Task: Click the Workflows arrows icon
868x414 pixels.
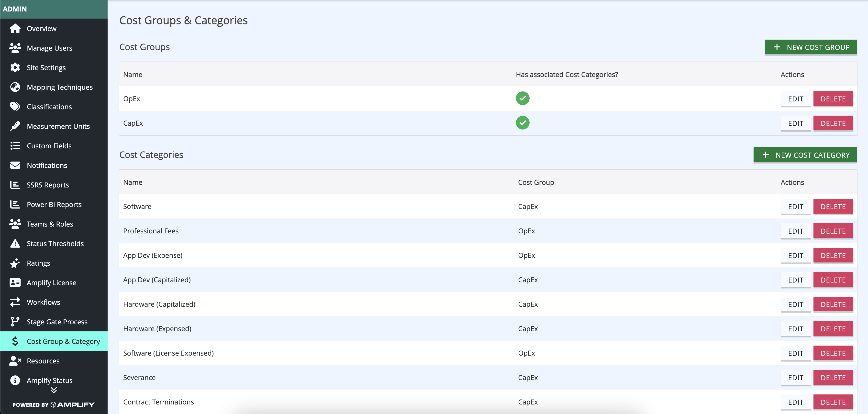Action: tap(15, 302)
